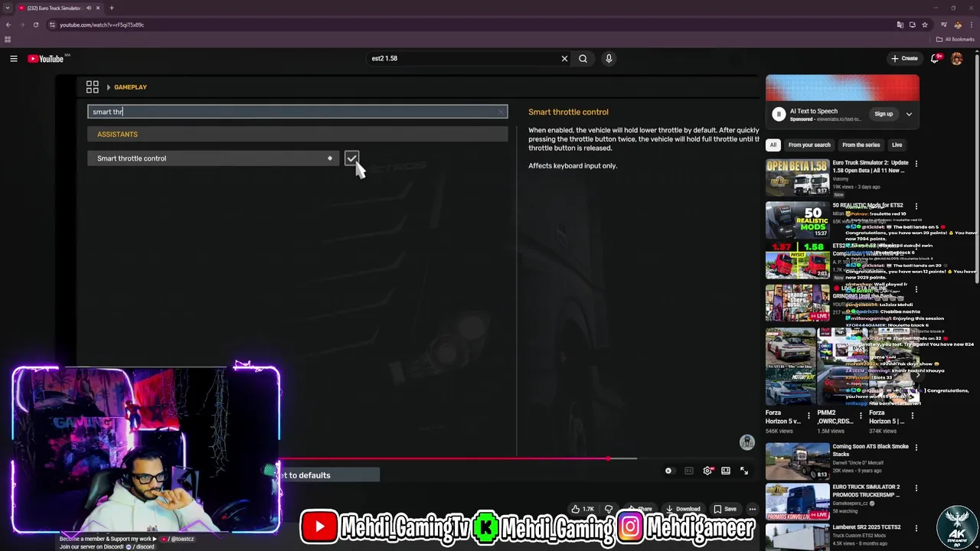Go back in browser history
Viewport: 980px width, 551px height.
click(8, 24)
